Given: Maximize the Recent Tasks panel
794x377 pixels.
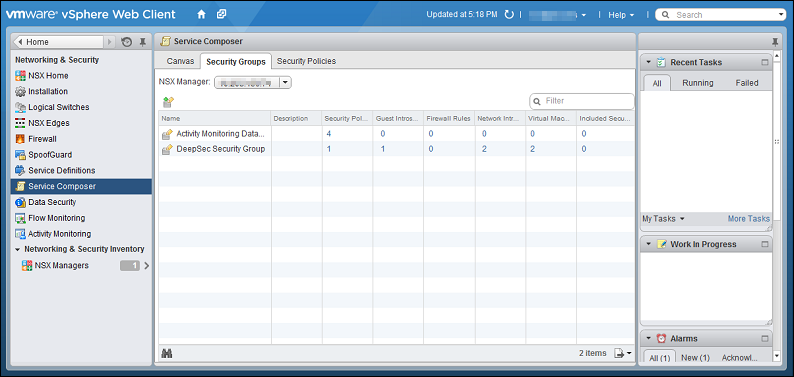Looking at the screenshot, I should click(765, 63).
